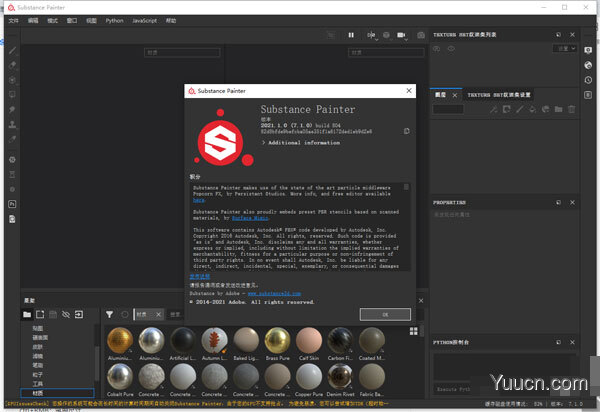Click OK in the About dialog
The width and height of the screenshot is (600, 412).
(x=385, y=314)
